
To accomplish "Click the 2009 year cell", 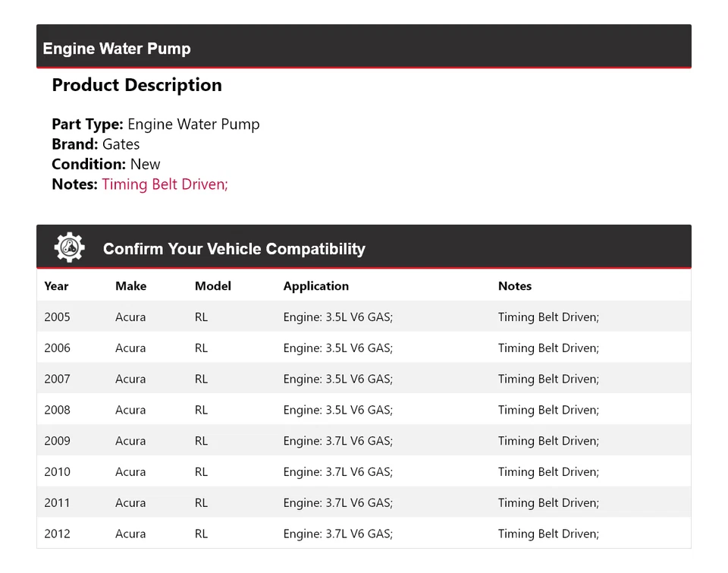I will [x=57, y=441].
